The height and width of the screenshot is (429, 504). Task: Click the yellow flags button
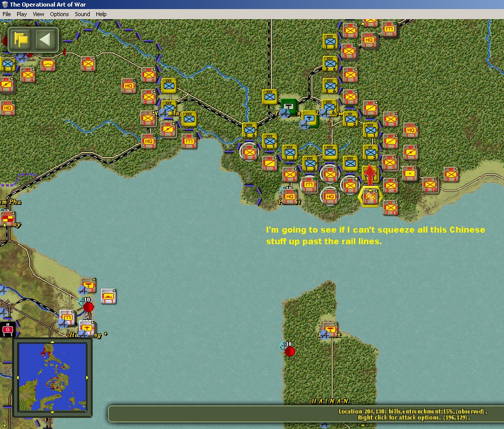21,40
